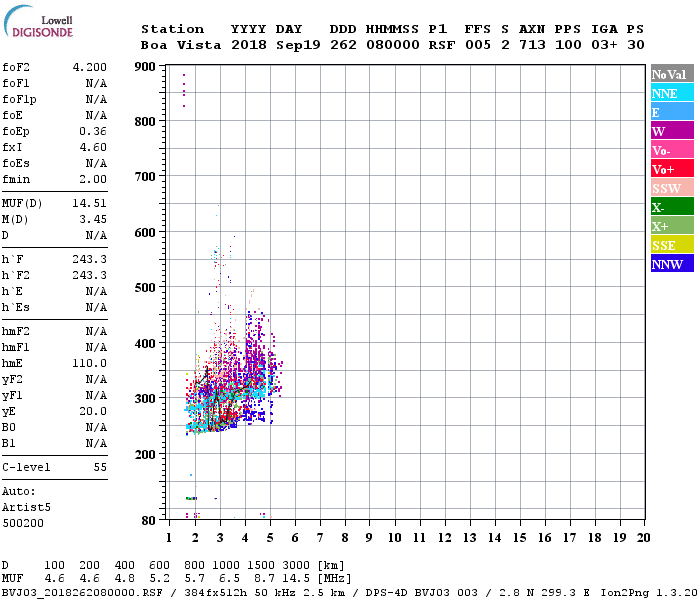Click the MUF table value 8.7
The image size is (700, 600).
(x=264, y=579)
